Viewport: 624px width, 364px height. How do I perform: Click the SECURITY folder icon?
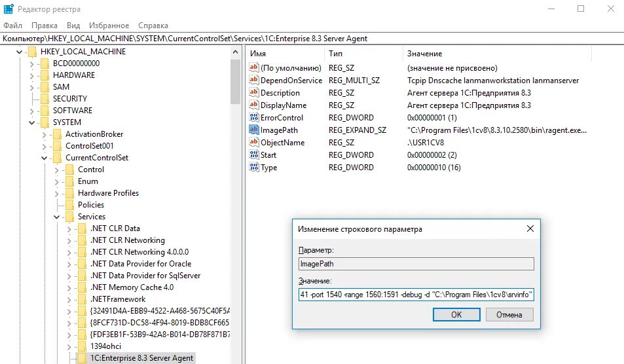pos(45,99)
